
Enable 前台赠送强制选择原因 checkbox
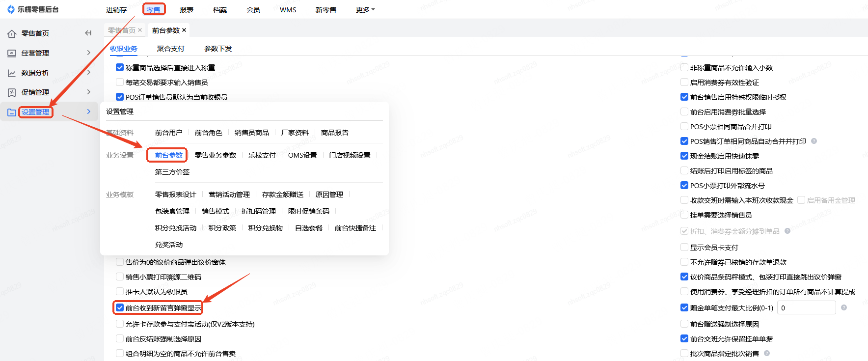click(684, 324)
